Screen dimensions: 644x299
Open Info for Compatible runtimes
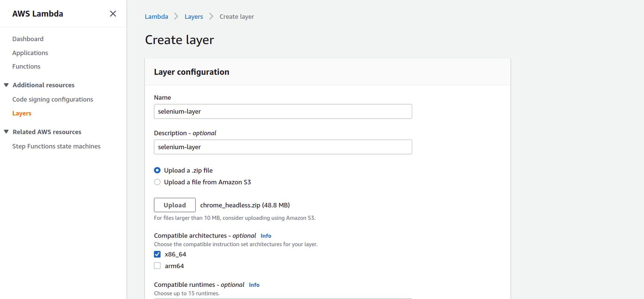tap(254, 285)
